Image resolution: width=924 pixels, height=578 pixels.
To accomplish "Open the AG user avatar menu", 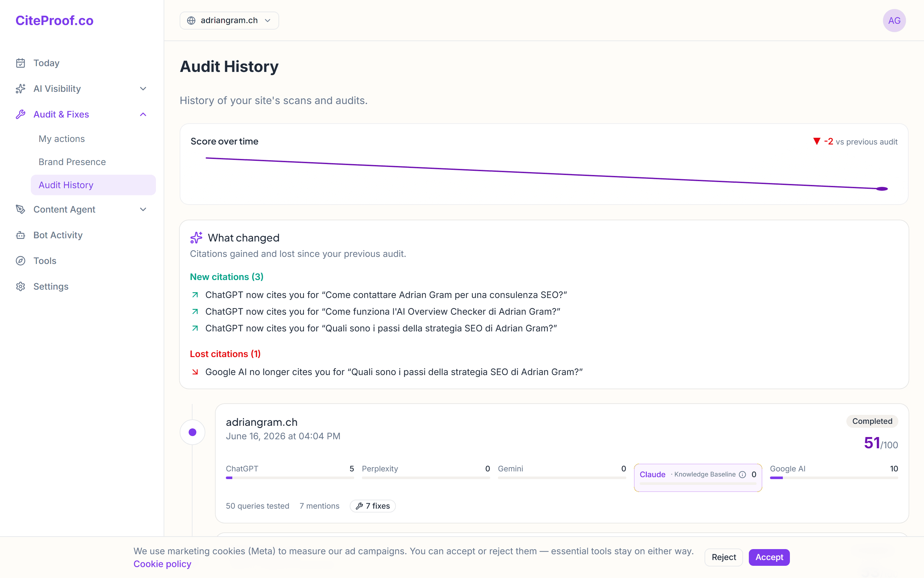I will tap(894, 20).
